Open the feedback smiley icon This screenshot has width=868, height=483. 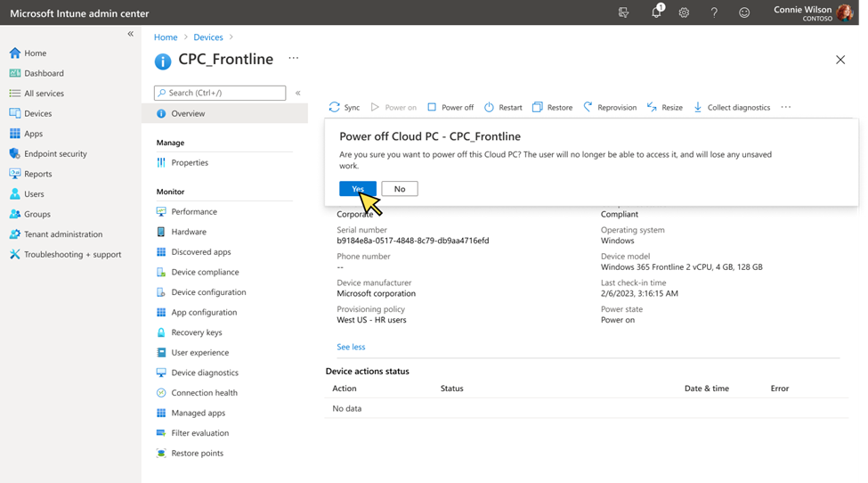tap(744, 12)
